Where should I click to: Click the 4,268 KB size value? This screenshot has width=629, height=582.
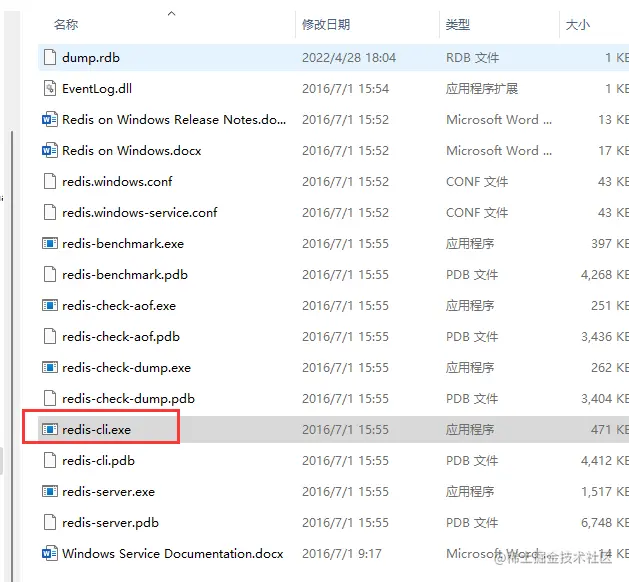pyautogui.click(x=605, y=275)
